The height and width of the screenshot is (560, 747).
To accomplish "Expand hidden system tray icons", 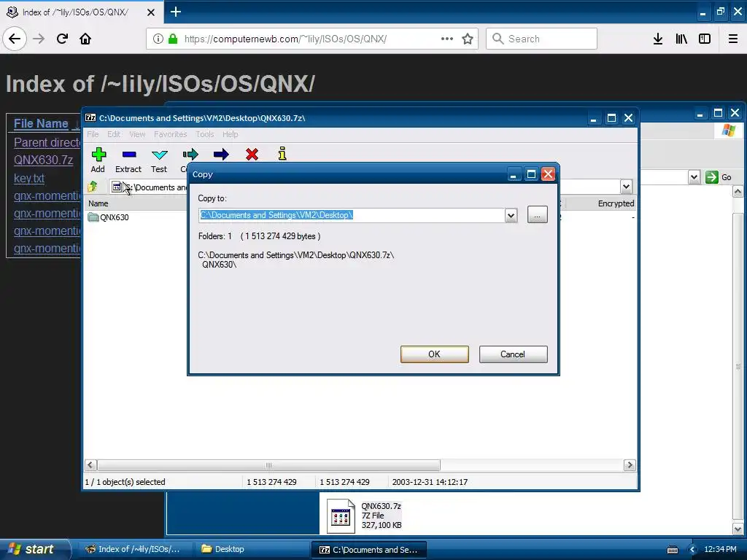I will tap(692, 550).
